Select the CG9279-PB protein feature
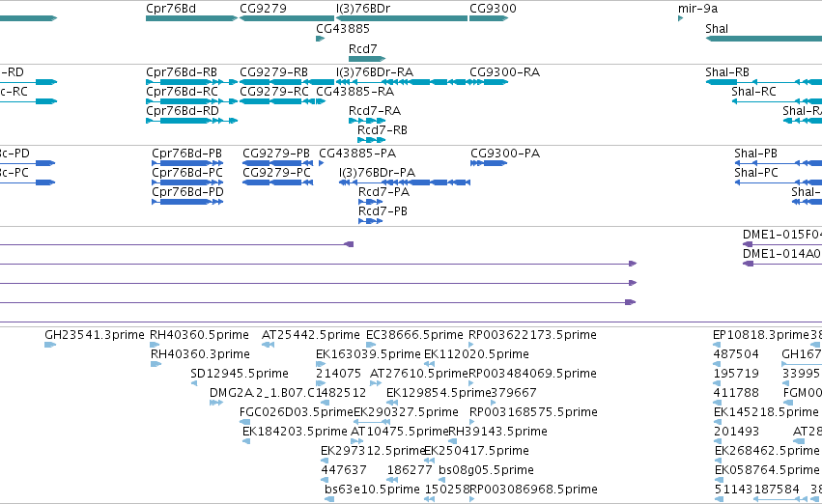The height and width of the screenshot is (504, 822). [278, 163]
